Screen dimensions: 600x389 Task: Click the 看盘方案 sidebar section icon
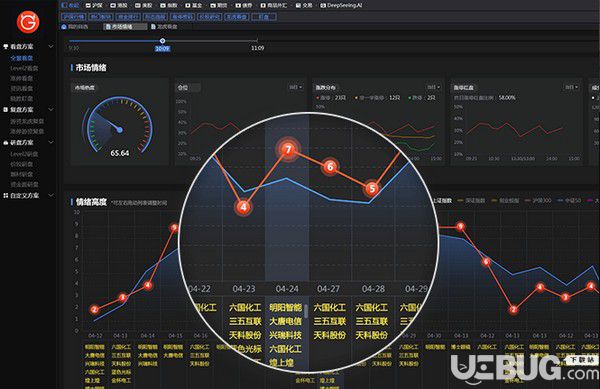pyautogui.click(x=5, y=46)
